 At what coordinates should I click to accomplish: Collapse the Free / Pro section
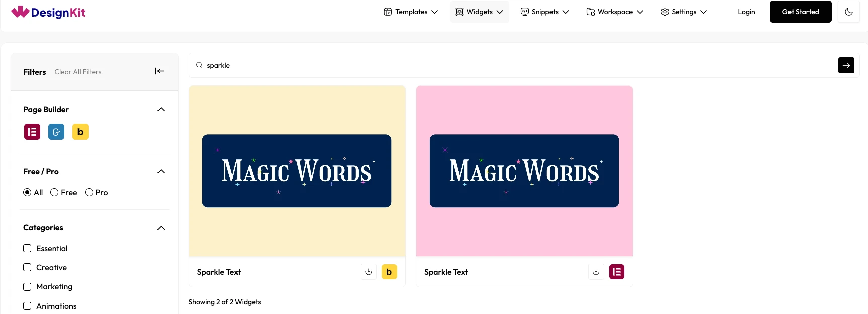(161, 171)
